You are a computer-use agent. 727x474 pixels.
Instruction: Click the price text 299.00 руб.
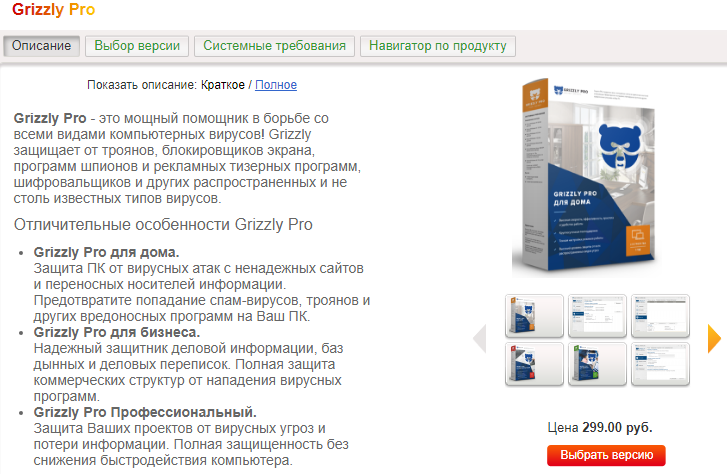point(617,427)
